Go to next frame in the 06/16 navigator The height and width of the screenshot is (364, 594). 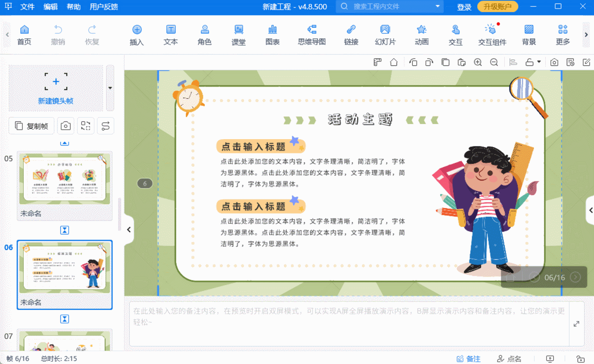pos(575,277)
